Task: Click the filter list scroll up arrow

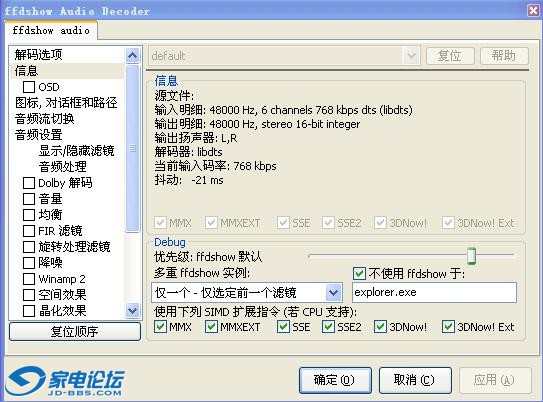Action: pos(133,55)
